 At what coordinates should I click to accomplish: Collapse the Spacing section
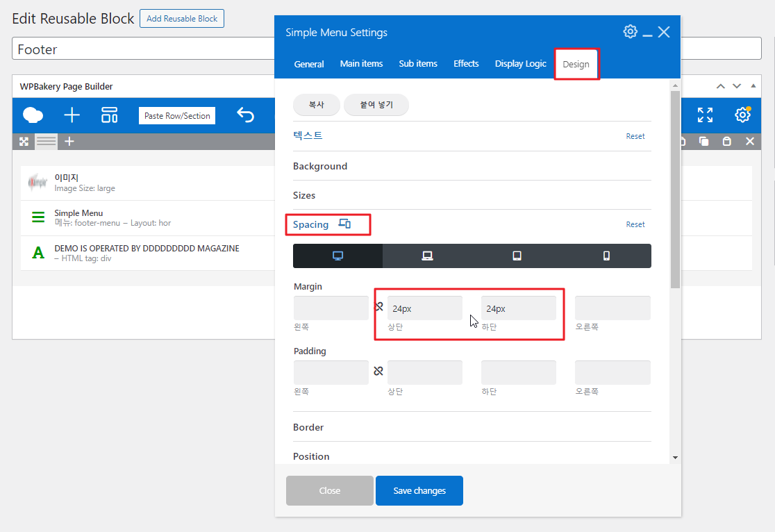tap(310, 224)
